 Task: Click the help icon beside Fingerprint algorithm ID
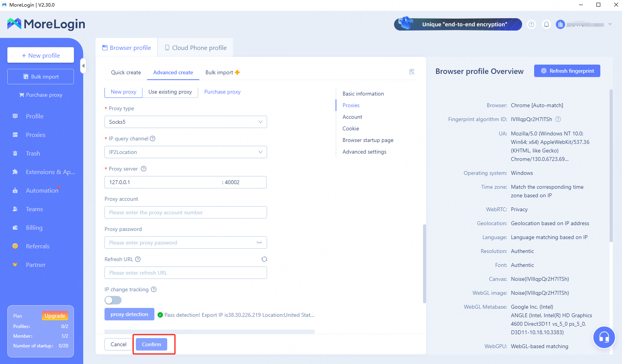coord(558,119)
